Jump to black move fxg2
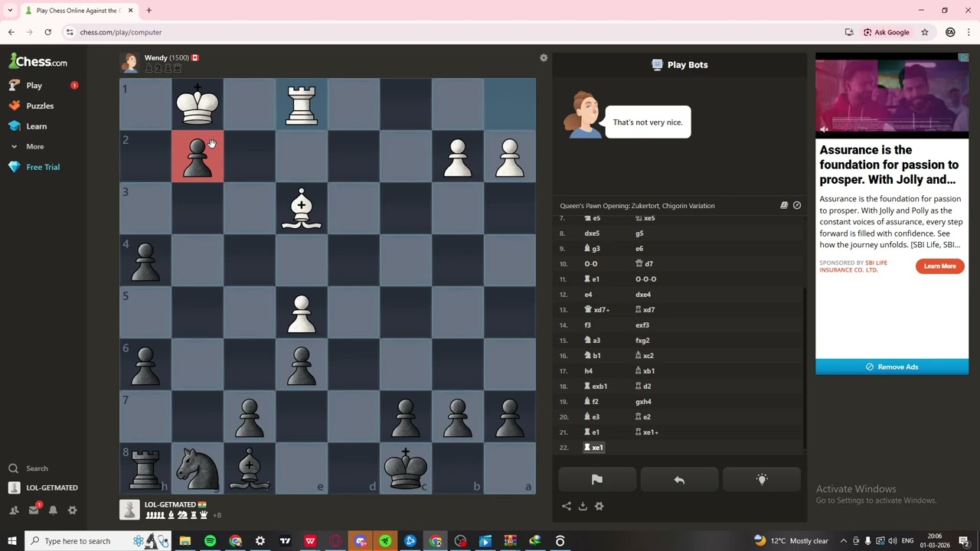 (x=642, y=341)
